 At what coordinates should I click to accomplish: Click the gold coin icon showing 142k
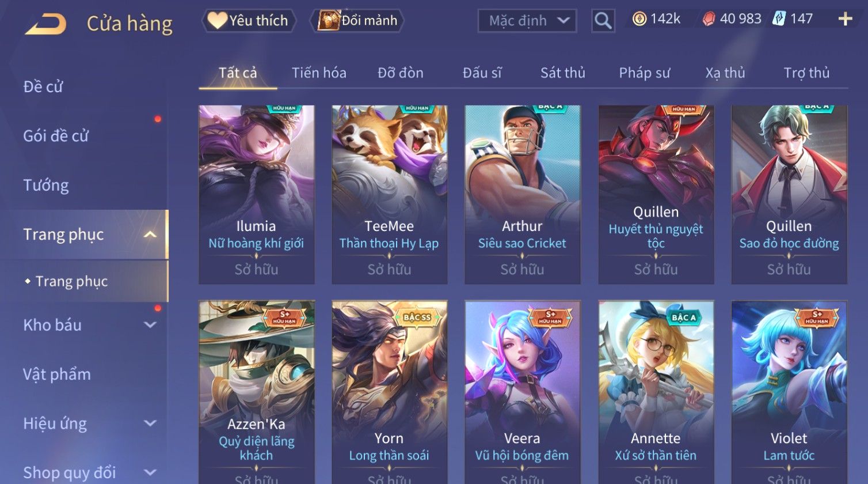[639, 20]
